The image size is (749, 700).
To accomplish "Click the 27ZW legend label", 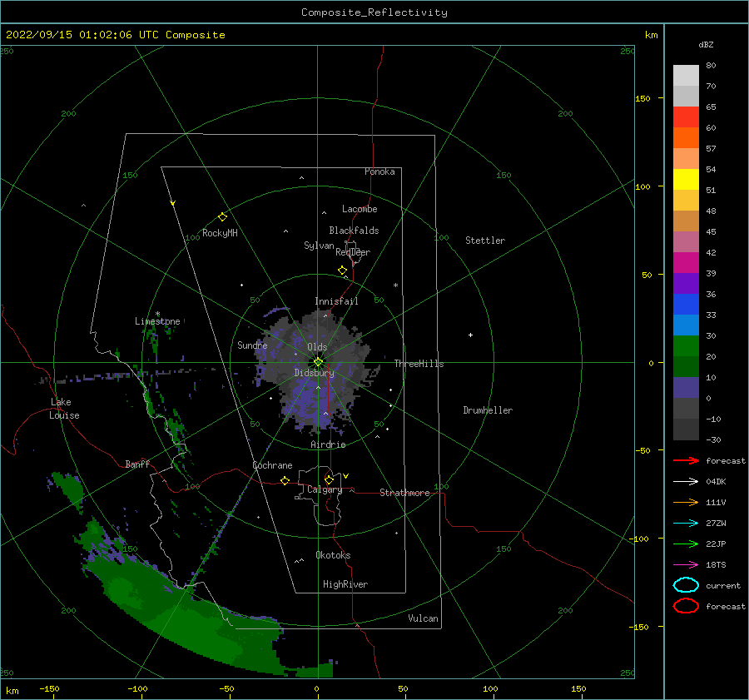I will (716, 524).
